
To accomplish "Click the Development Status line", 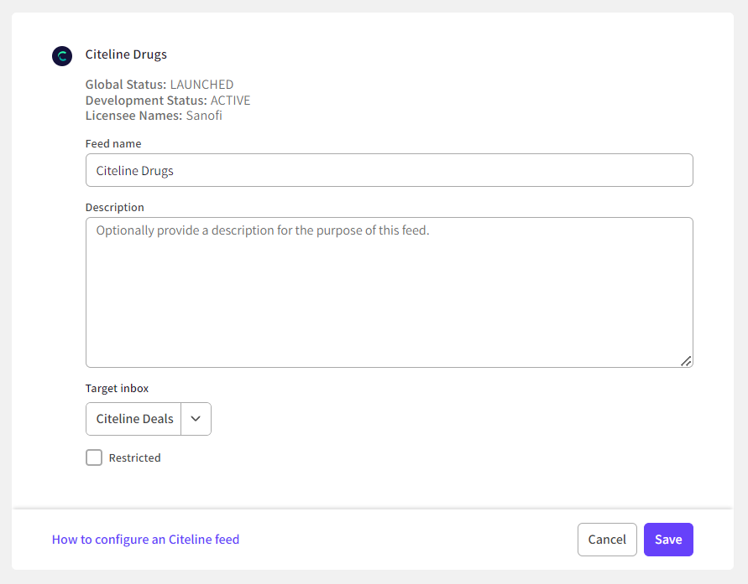I will point(167,100).
